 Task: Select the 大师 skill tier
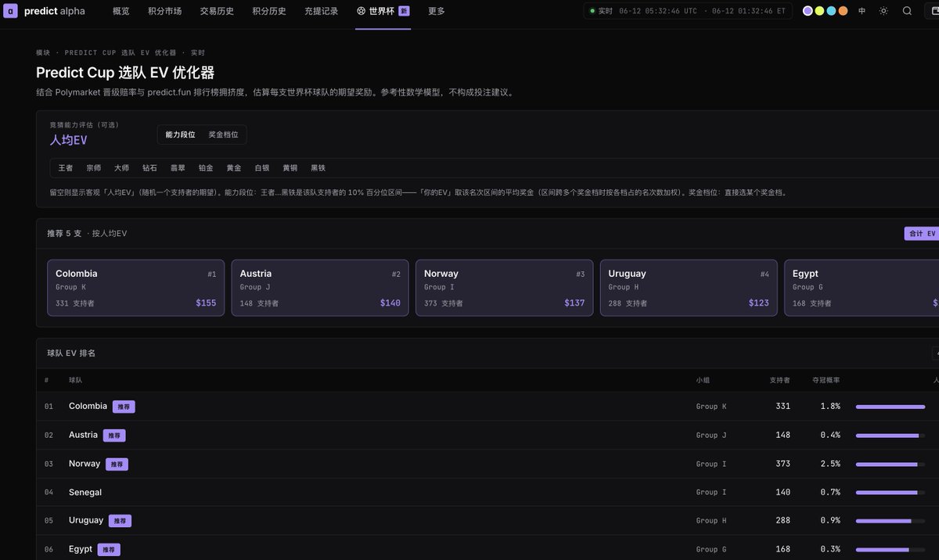[121, 168]
